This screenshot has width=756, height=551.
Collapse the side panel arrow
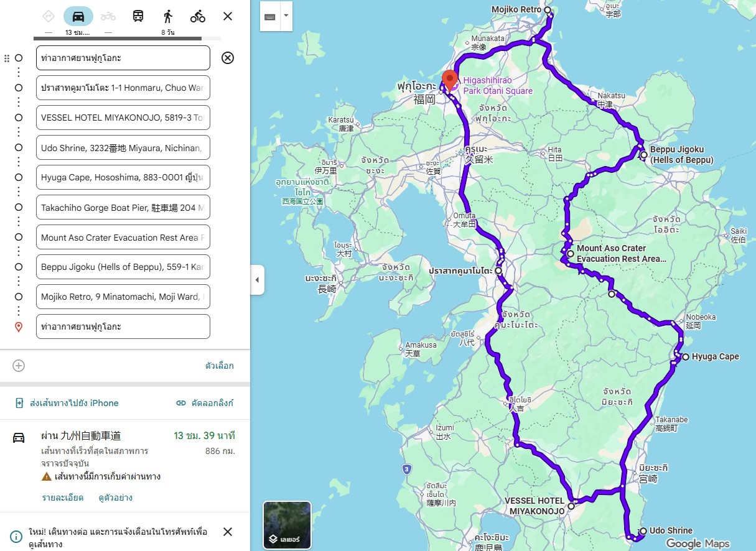[258, 280]
